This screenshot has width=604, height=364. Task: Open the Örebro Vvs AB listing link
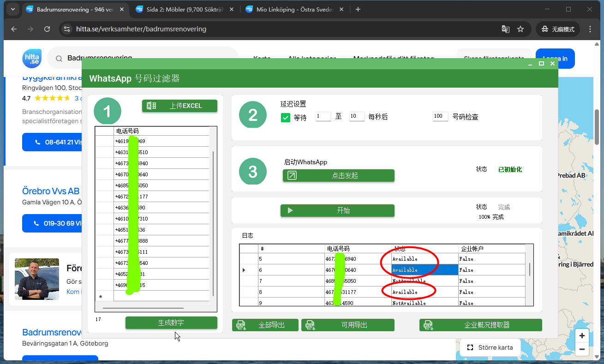[x=51, y=191]
